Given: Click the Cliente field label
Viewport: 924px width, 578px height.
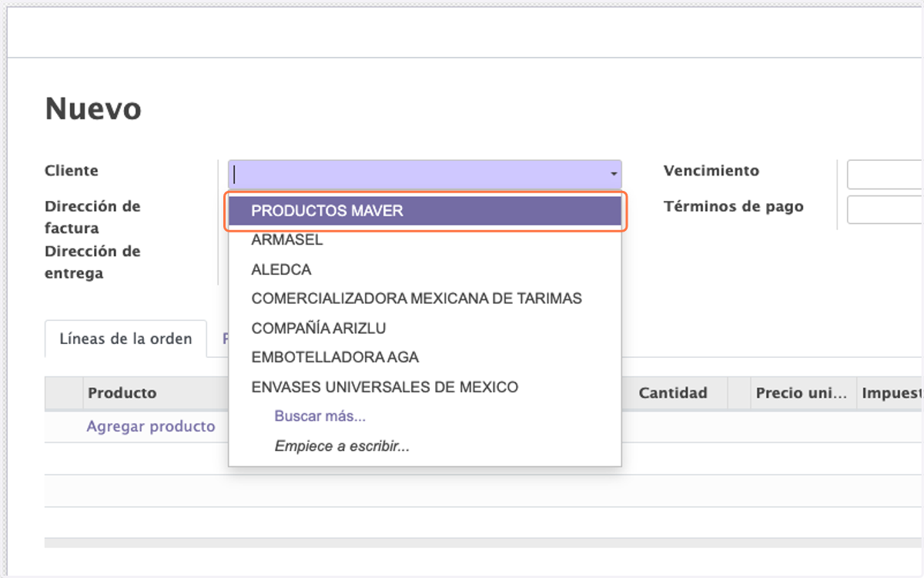Looking at the screenshot, I should 72,171.
